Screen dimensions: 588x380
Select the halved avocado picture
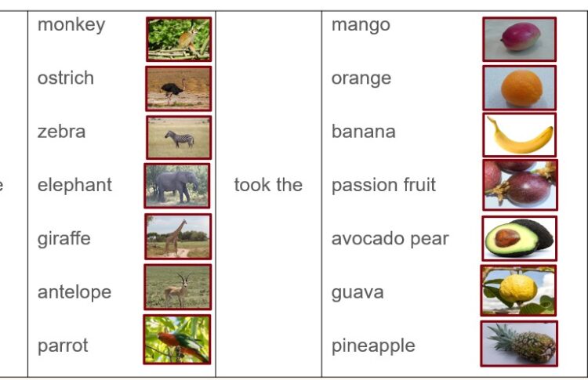tap(519, 238)
